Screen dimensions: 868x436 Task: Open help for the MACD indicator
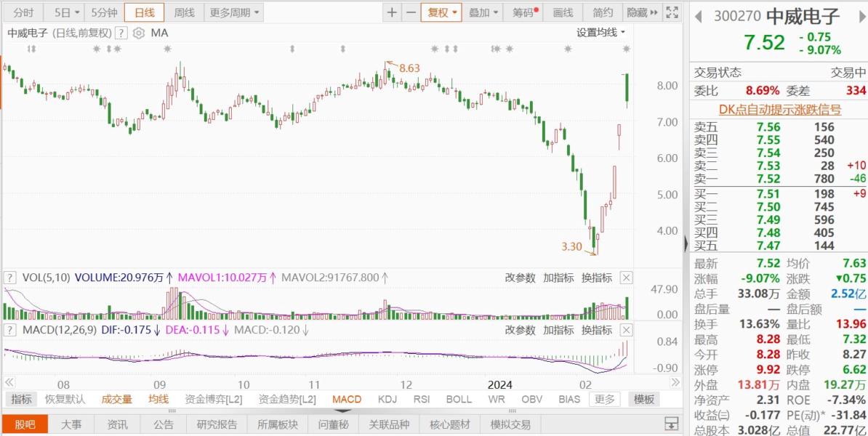10,331
